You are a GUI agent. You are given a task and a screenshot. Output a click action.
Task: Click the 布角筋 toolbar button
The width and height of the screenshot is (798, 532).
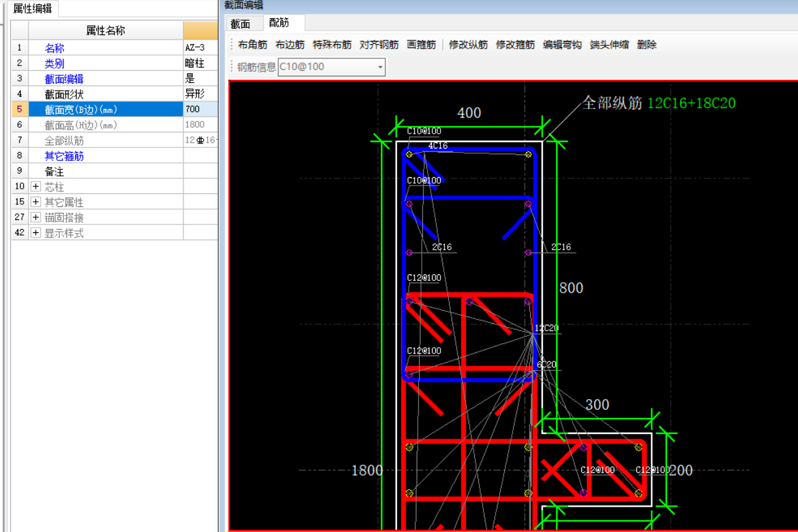pyautogui.click(x=252, y=45)
